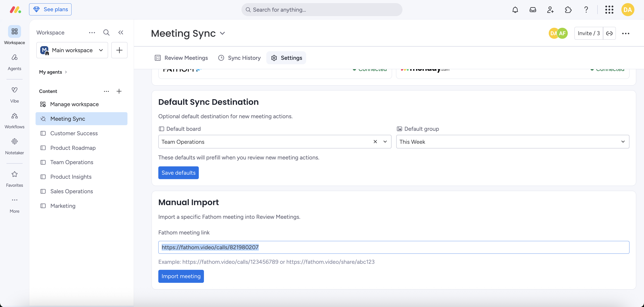Open Customer Success board
Image resolution: width=644 pixels, height=307 pixels.
(81, 133)
